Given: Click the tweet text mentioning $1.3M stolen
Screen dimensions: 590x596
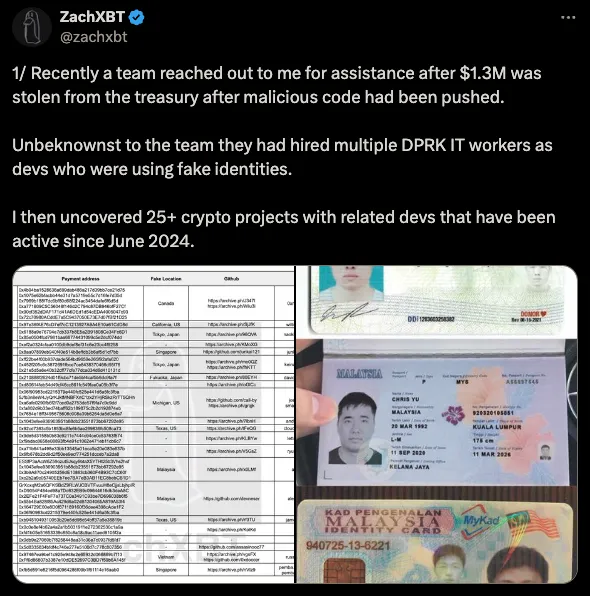Looking at the screenshot, I should pyautogui.click(x=276, y=85).
